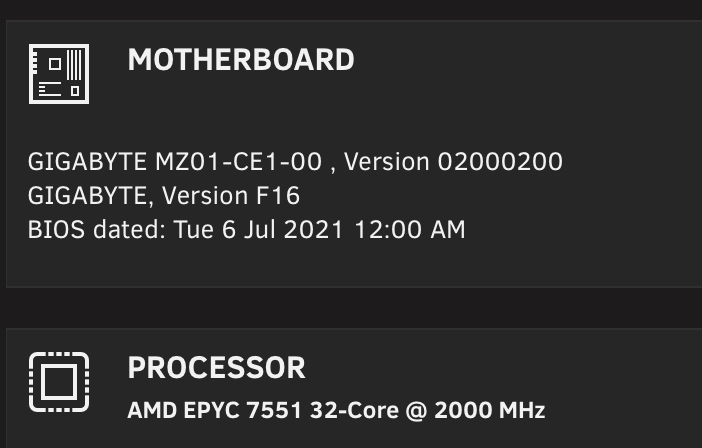Click the 2000 MHz clock speed
Viewport: 702px width, 448px height.
click(489, 410)
